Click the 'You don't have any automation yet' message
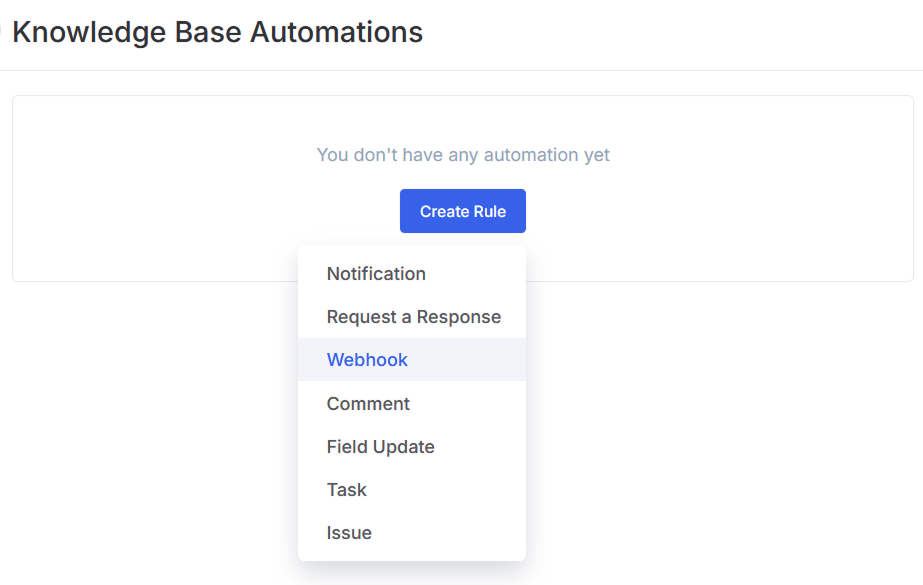Viewport: 923px width, 585px height. click(x=463, y=155)
